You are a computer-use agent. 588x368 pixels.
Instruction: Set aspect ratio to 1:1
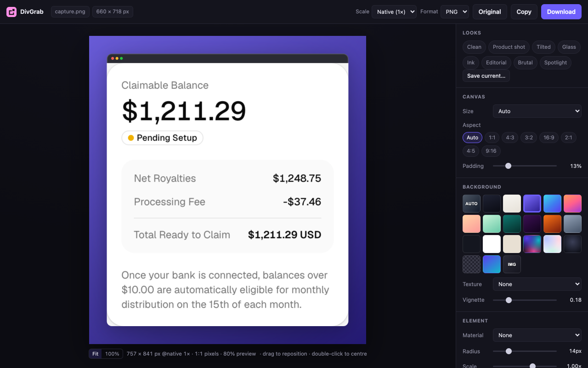(x=492, y=138)
